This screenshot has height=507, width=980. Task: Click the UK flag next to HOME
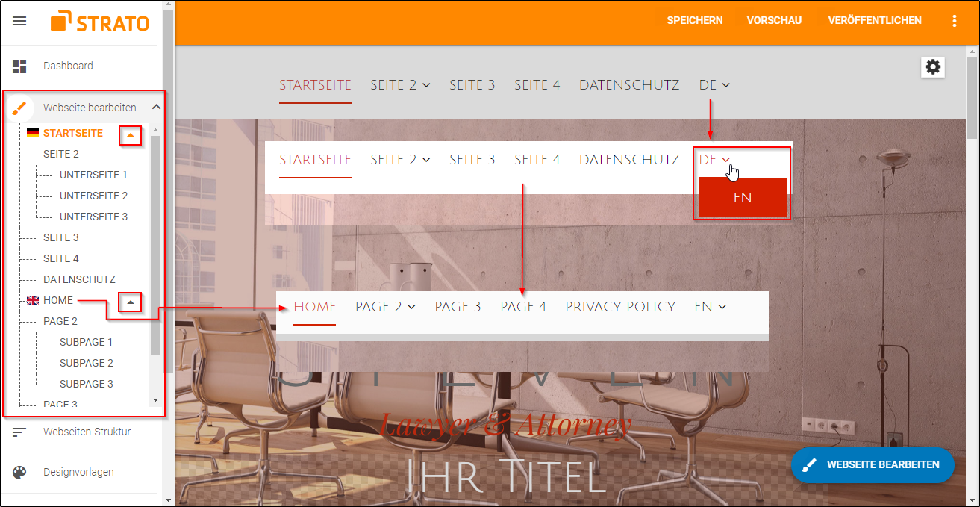click(33, 301)
